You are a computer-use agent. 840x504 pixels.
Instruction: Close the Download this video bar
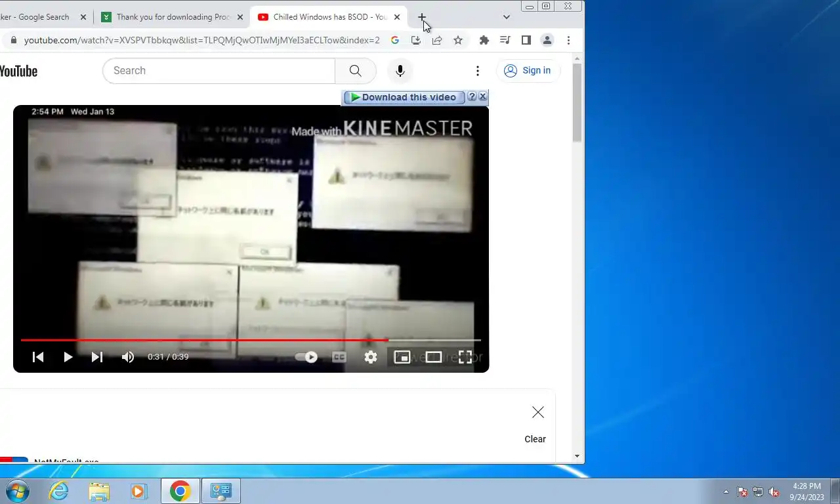coord(483,96)
